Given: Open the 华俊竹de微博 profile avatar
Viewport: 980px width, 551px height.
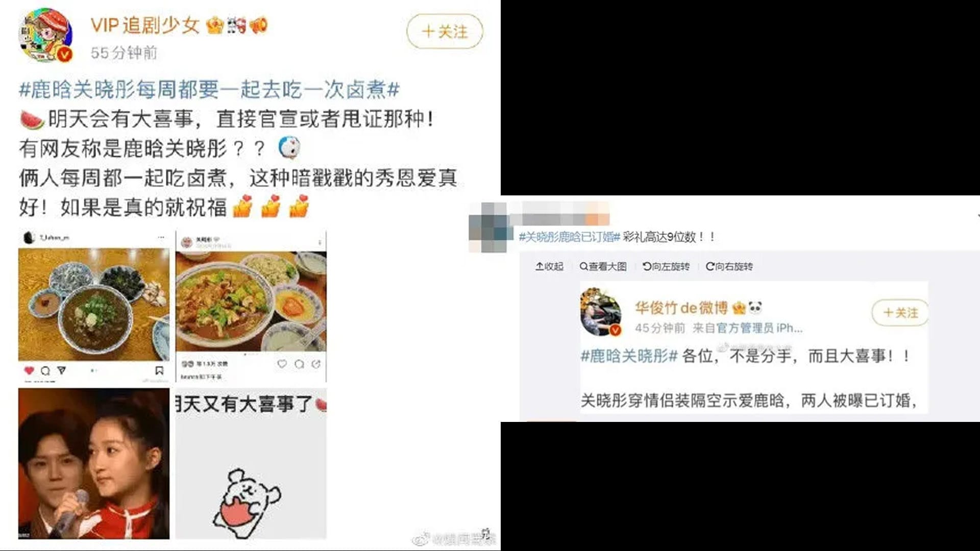Looking at the screenshot, I should 601,312.
